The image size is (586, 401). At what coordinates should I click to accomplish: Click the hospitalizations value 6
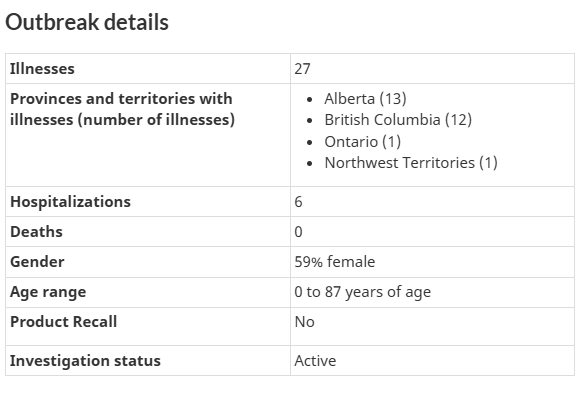pyautogui.click(x=298, y=202)
